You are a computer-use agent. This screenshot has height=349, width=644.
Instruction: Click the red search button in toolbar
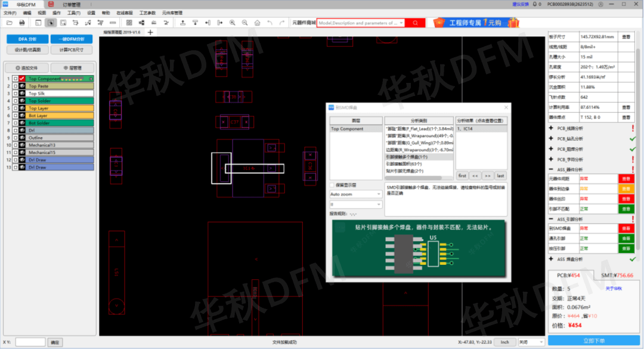[x=415, y=23]
